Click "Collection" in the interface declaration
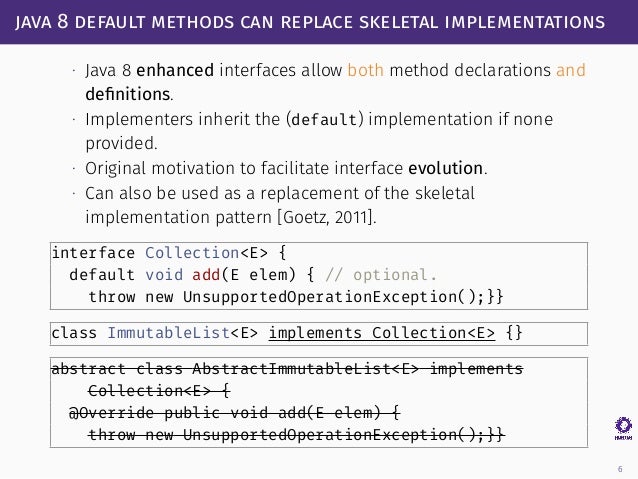 (x=192, y=253)
